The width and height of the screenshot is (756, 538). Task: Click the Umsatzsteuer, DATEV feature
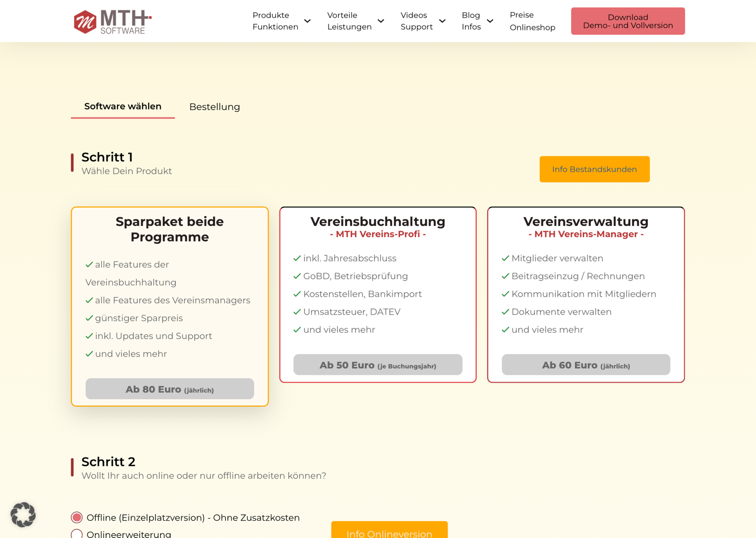click(352, 312)
